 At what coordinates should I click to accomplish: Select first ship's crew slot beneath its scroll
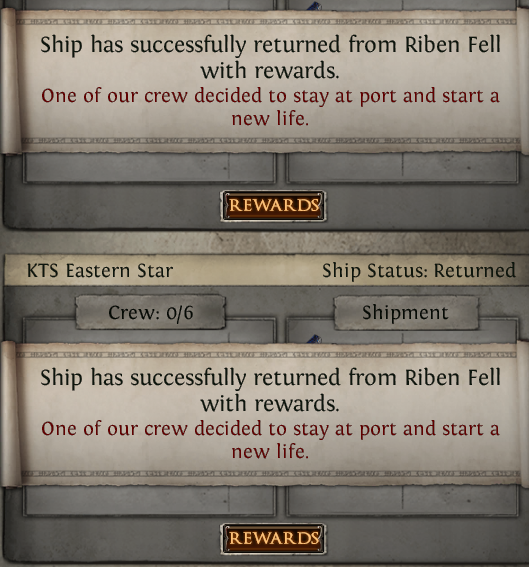point(149,168)
